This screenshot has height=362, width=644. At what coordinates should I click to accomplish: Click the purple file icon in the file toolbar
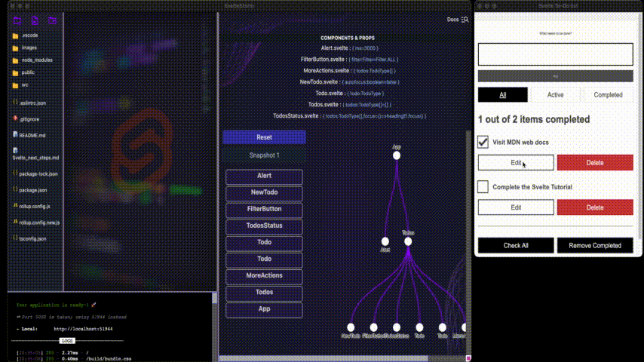pos(35,20)
